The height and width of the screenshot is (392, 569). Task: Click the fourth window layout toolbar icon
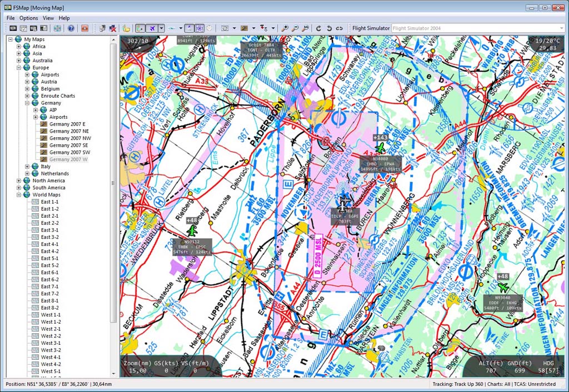43,28
